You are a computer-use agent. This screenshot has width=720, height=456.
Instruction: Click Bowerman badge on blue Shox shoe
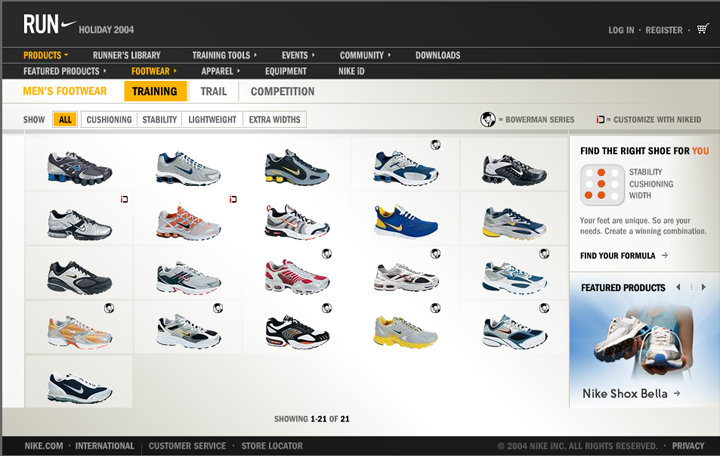(435, 145)
